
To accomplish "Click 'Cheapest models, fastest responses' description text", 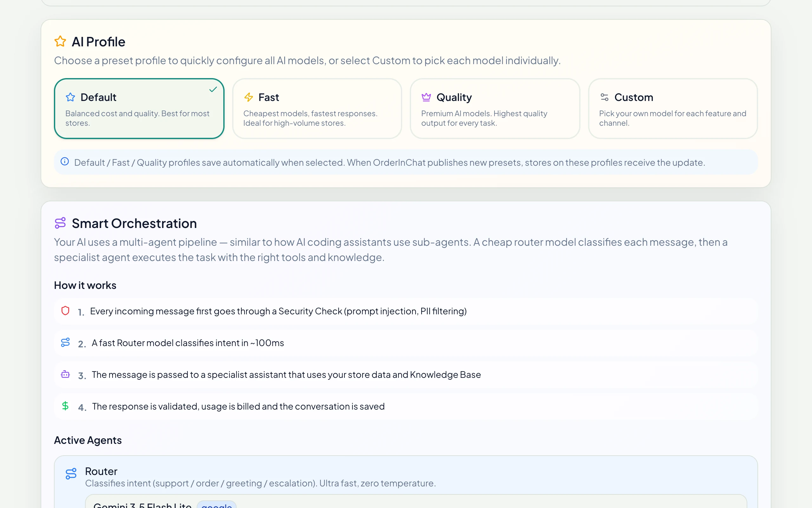I will pos(311,118).
